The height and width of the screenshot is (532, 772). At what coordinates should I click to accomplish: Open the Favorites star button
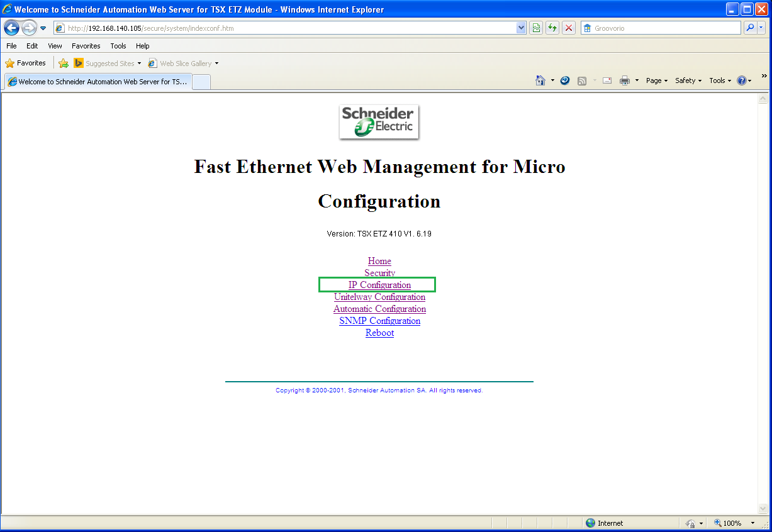pos(26,63)
